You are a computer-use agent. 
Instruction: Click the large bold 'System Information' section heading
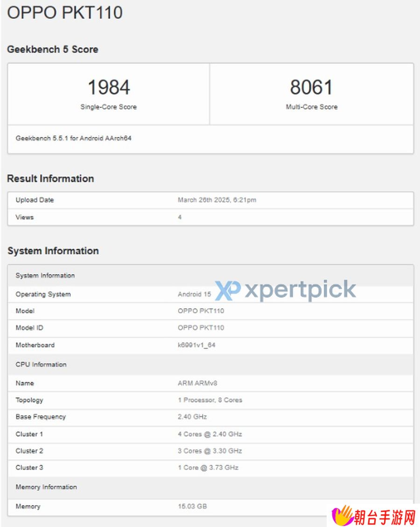(53, 251)
